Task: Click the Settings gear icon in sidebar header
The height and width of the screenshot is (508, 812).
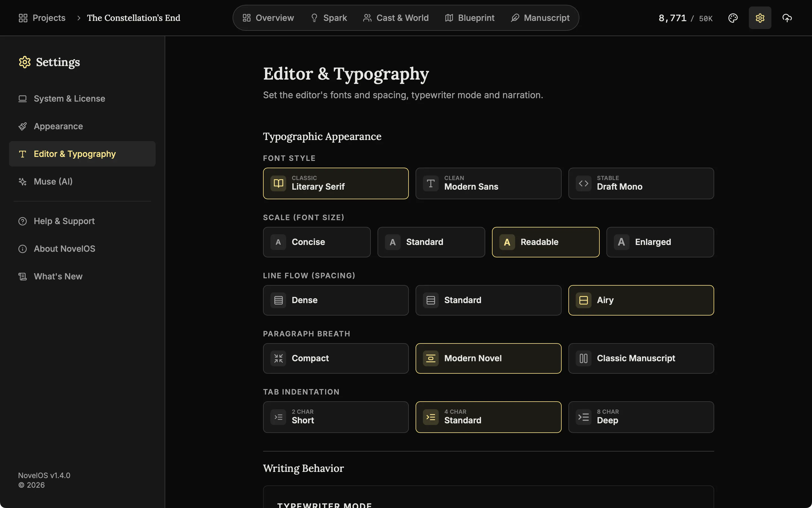Action: coord(25,62)
